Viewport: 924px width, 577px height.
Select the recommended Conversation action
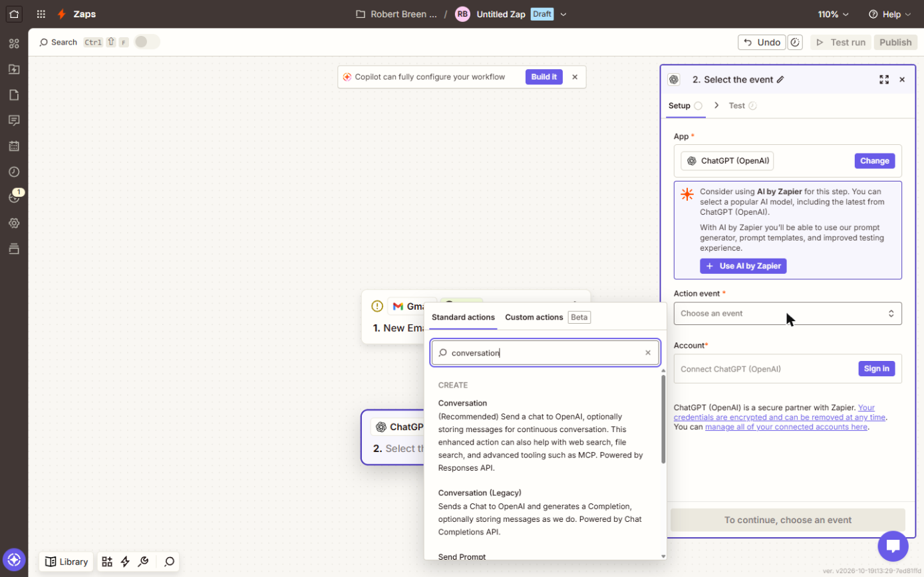(x=541, y=435)
